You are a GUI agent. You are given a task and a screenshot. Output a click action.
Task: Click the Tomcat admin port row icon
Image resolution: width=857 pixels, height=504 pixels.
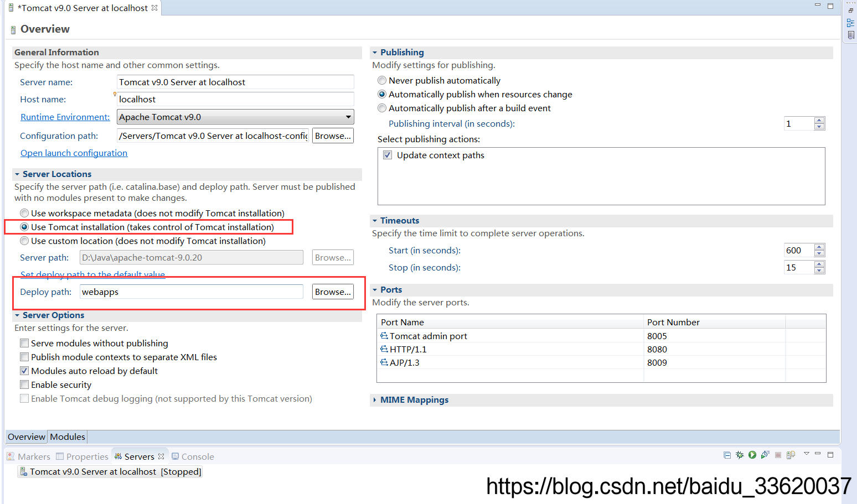pos(384,336)
